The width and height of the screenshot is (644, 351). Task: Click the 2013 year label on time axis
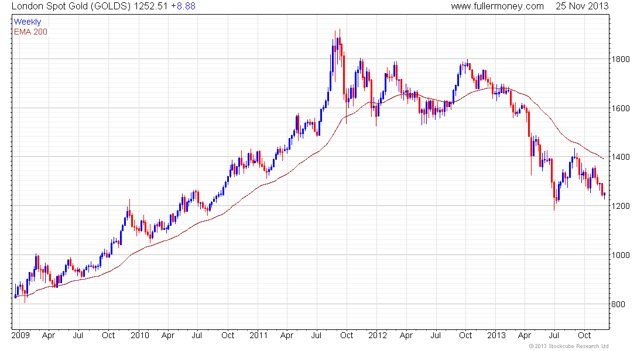pyautogui.click(x=496, y=335)
